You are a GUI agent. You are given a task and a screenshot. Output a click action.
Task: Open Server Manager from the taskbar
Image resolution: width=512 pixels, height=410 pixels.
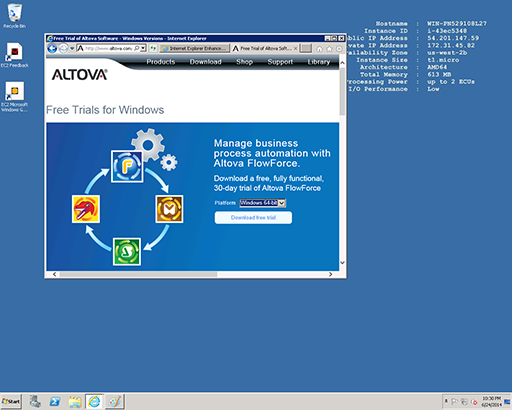coord(35,401)
